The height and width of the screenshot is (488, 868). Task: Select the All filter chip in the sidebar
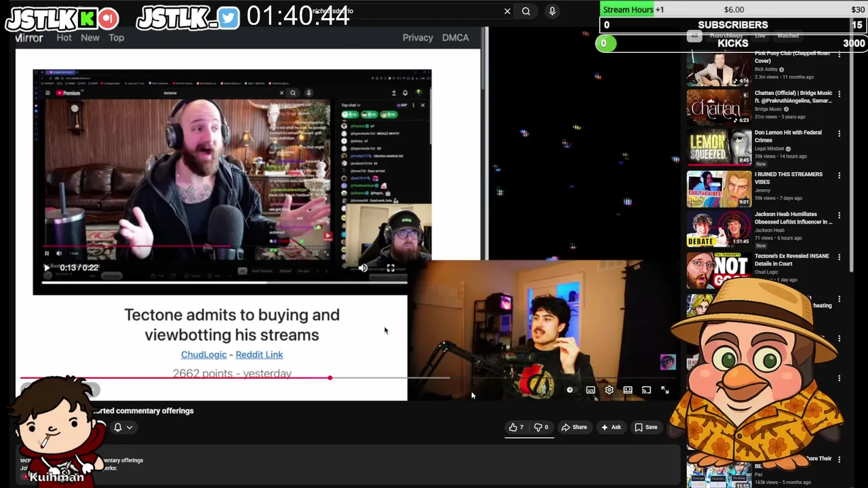click(694, 36)
